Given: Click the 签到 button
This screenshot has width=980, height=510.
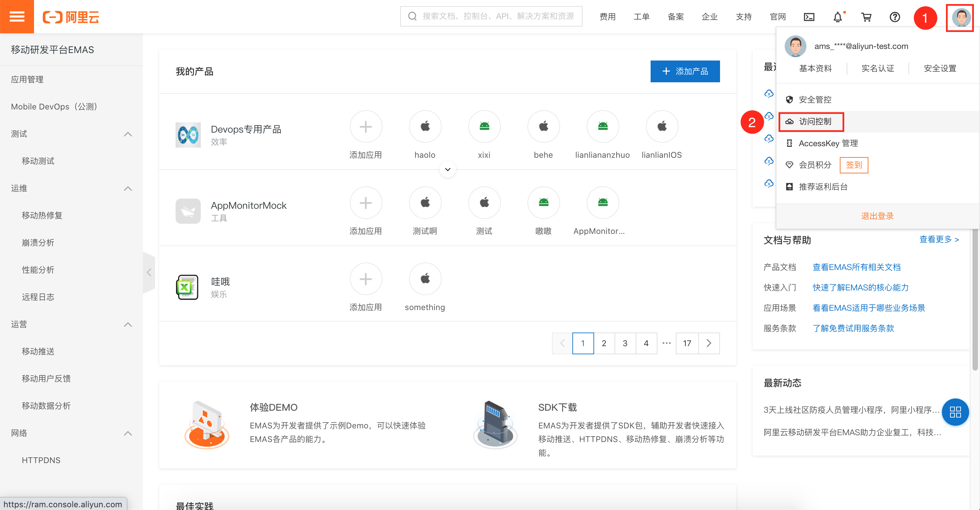Looking at the screenshot, I should coord(854,165).
